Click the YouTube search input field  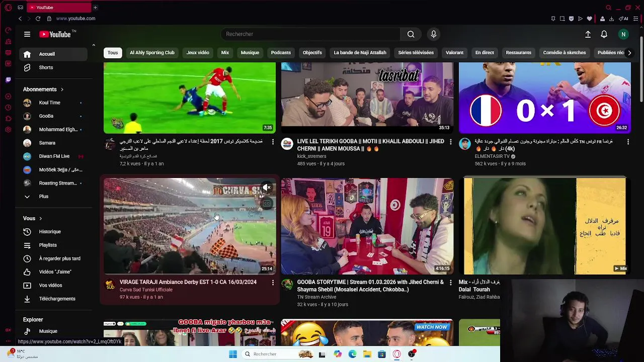click(x=310, y=34)
